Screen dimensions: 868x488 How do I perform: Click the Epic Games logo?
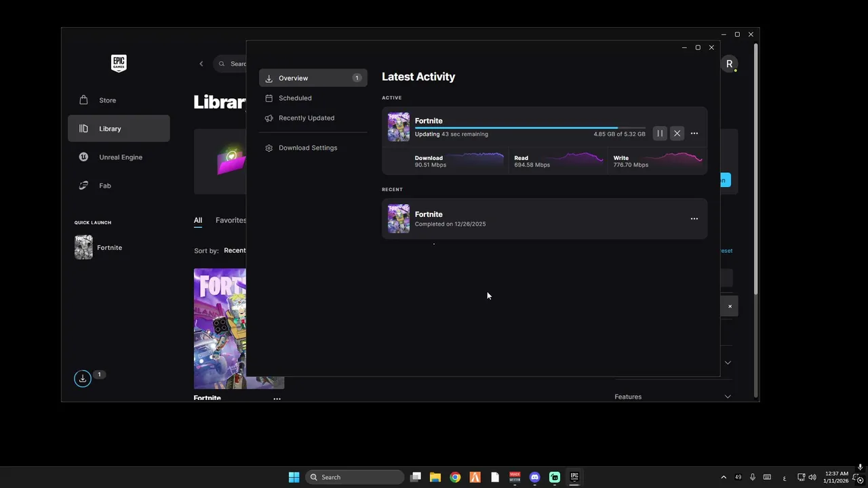119,63
